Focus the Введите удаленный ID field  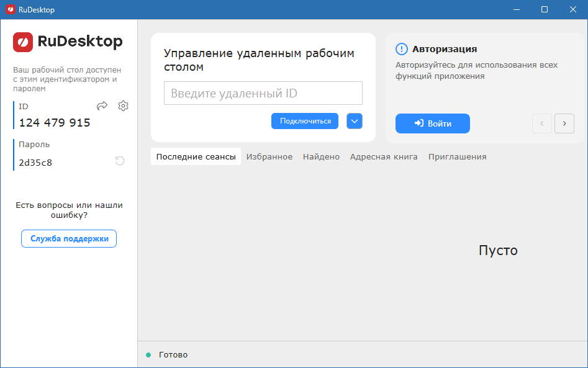click(x=263, y=93)
